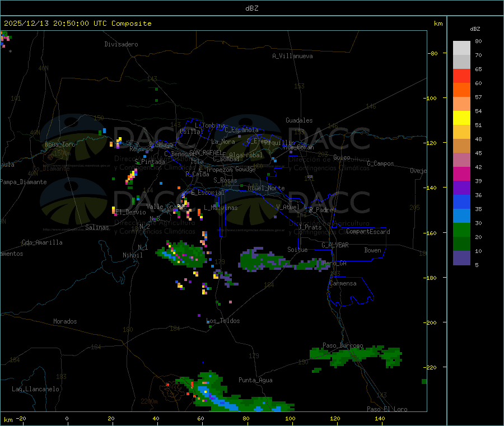Select the 'S_Rosas' label

coord(225,180)
